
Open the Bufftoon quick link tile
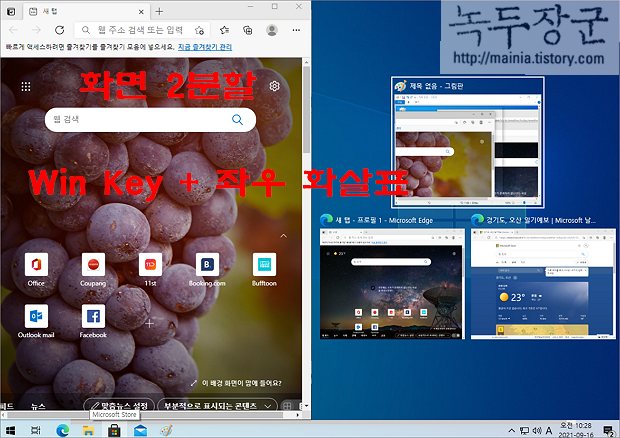tap(264, 270)
